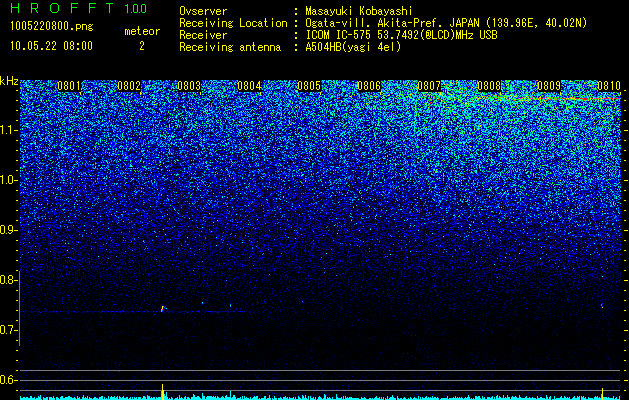Click the 0806 time marker

[369, 86]
